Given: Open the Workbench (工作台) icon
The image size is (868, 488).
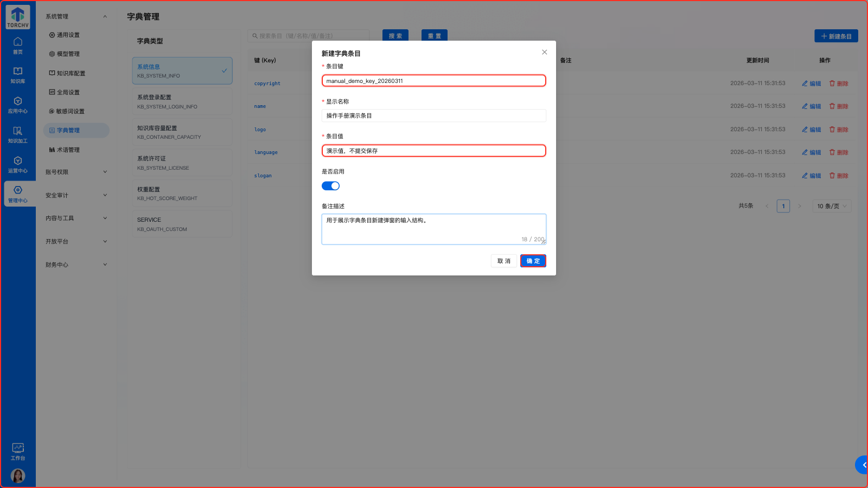Looking at the screenshot, I should (x=18, y=451).
